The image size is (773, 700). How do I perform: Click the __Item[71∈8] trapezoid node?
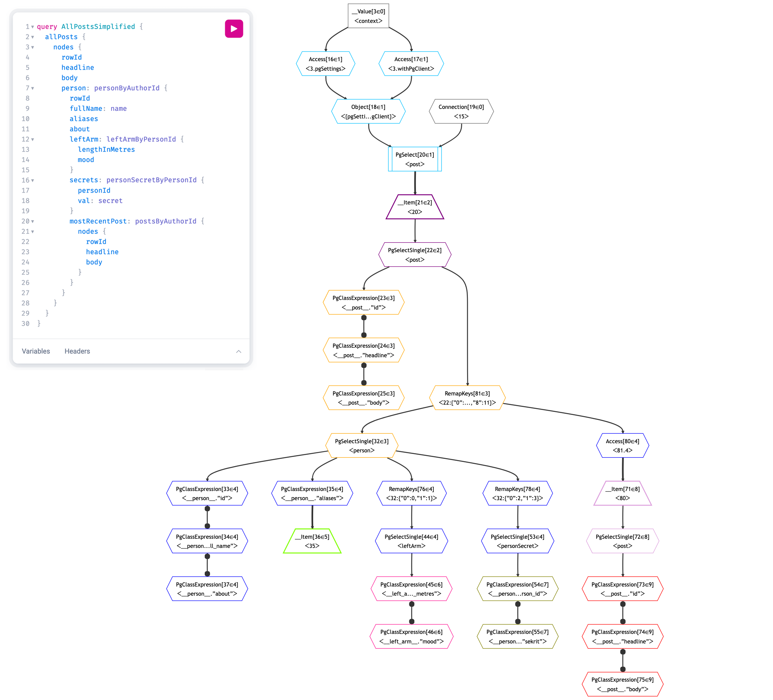tap(623, 493)
